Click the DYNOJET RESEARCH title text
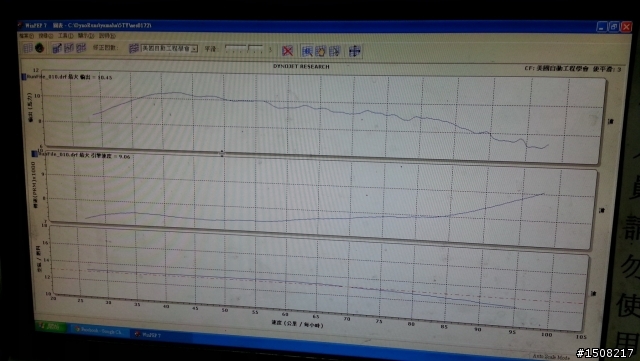640x361 pixels. (301, 66)
